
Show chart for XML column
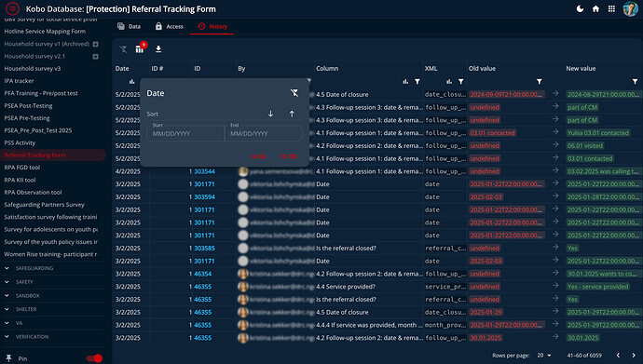click(x=449, y=82)
